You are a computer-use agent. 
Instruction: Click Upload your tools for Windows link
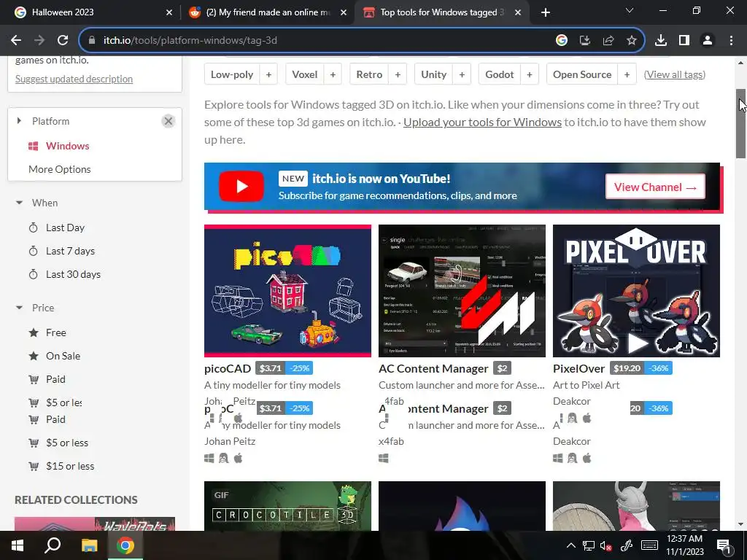[x=483, y=122]
